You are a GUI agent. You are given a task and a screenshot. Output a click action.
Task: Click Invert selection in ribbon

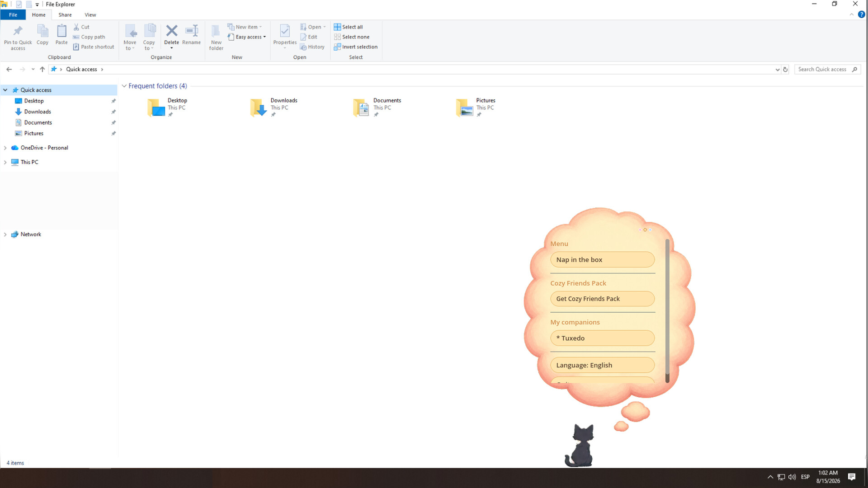click(x=356, y=47)
